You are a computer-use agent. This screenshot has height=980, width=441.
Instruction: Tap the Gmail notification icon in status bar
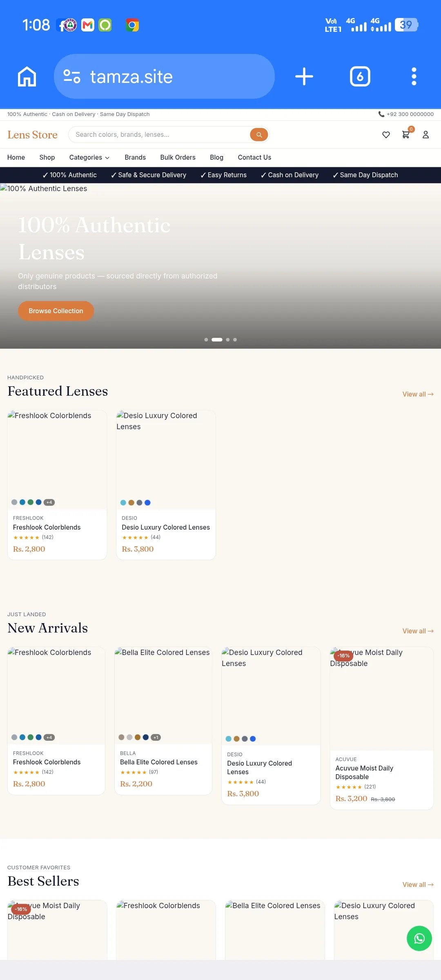tap(88, 25)
